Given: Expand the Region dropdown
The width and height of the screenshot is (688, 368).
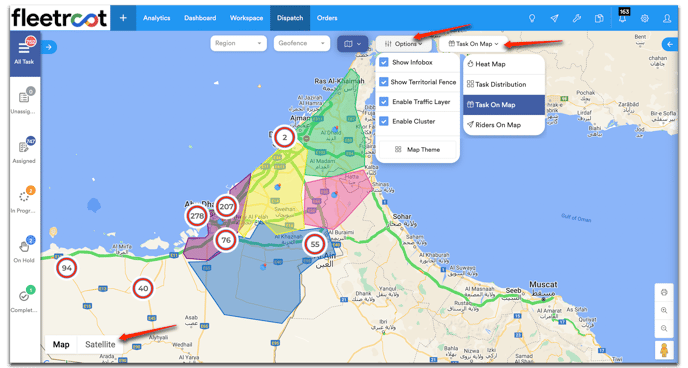Looking at the screenshot, I should (x=238, y=43).
